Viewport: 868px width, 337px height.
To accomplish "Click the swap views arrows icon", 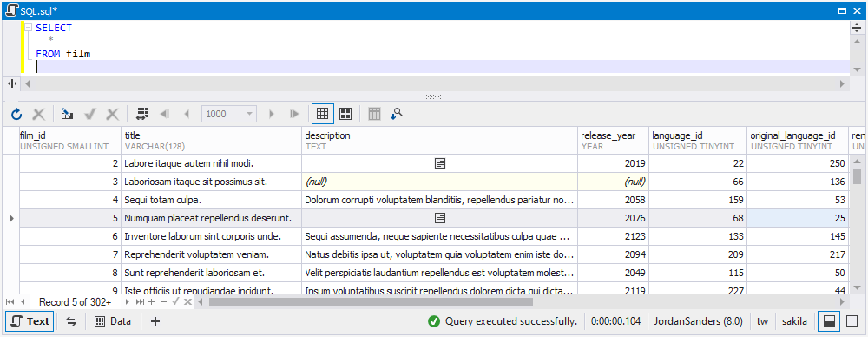I will (x=71, y=321).
